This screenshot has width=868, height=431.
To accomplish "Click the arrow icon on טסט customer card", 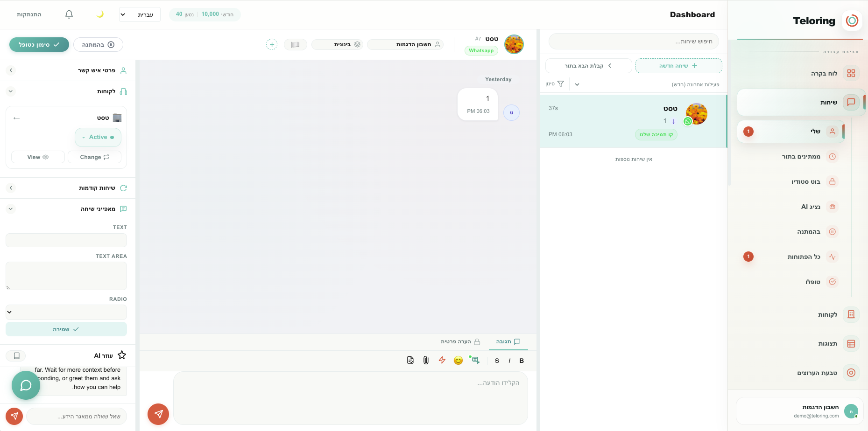I will [17, 118].
